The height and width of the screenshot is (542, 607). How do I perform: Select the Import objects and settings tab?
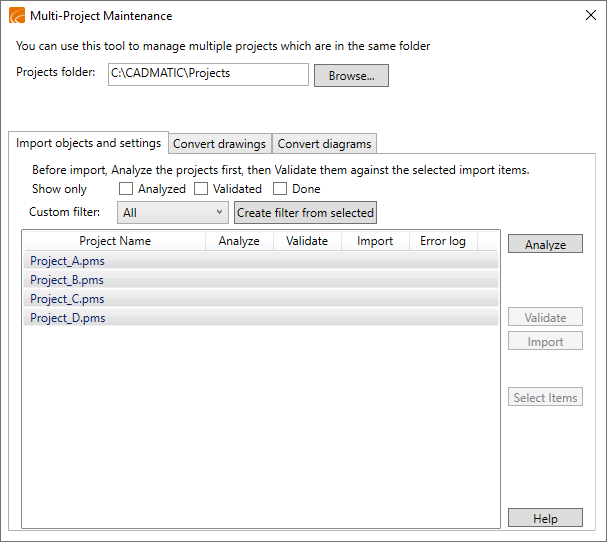(x=88, y=143)
